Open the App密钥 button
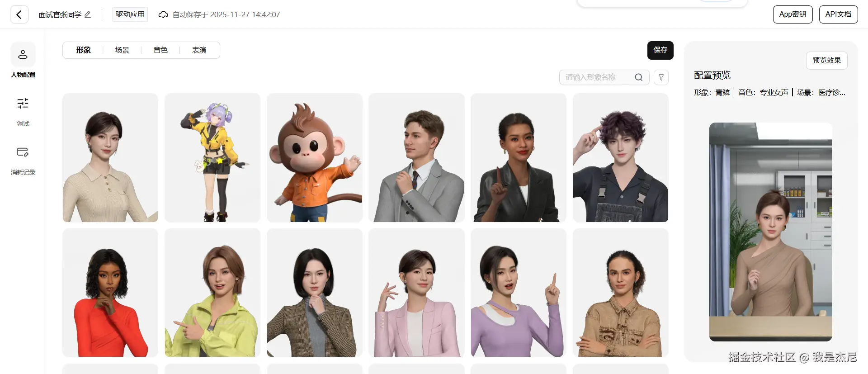This screenshot has height=374, width=868. point(793,14)
